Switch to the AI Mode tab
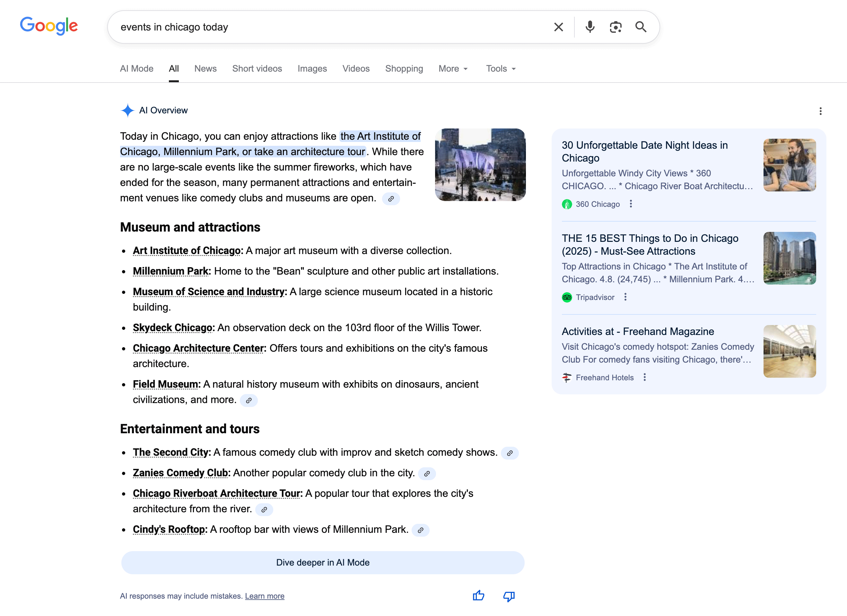The image size is (847, 616). (x=137, y=69)
